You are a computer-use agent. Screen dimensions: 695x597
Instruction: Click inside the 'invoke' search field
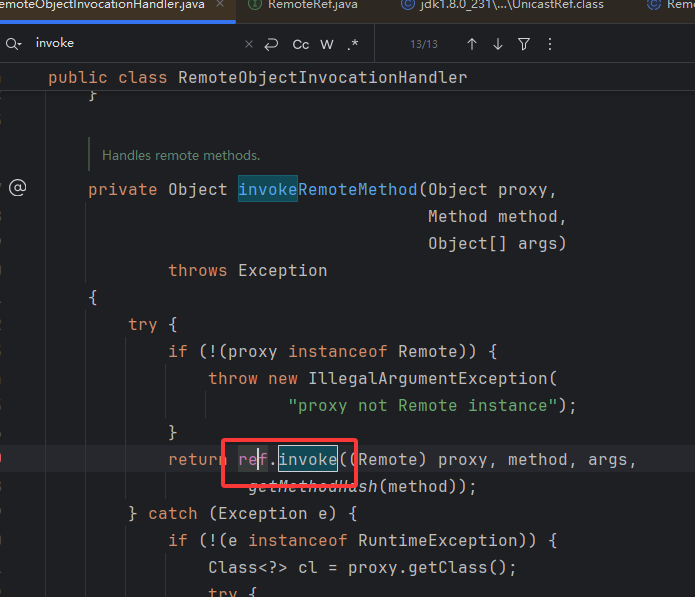click(x=130, y=44)
